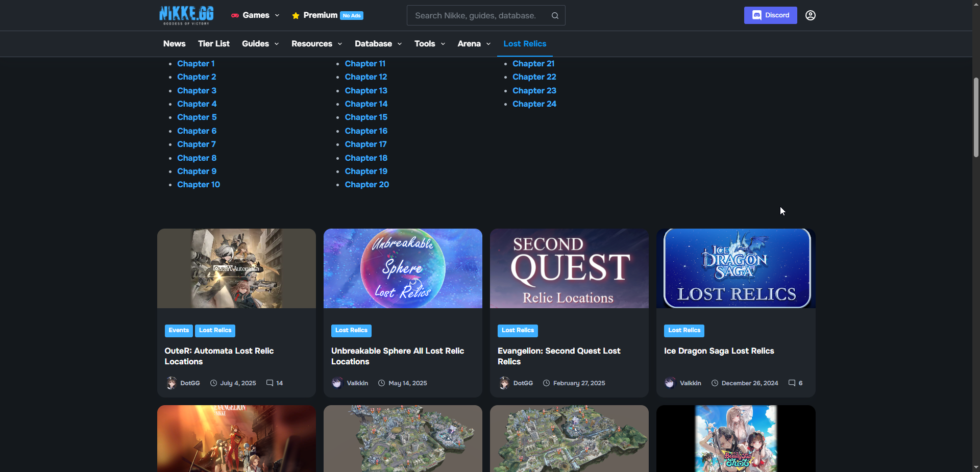
Task: Click the Second Quest Relic Locations thumbnail
Action: [x=569, y=268]
